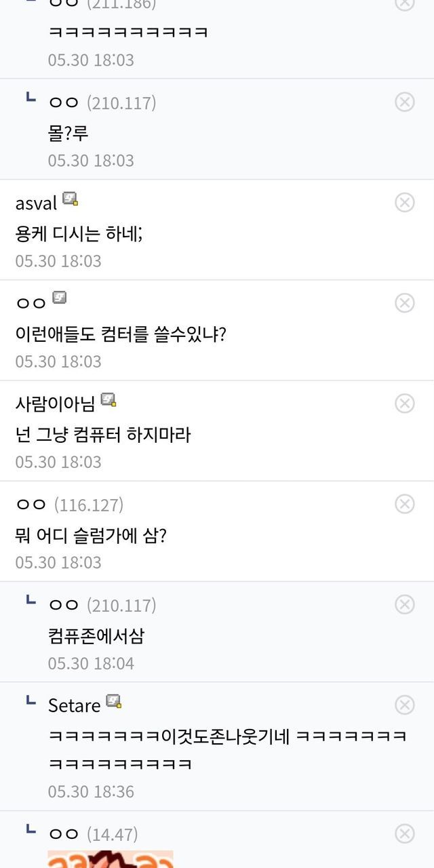Delete the ㅋㅋㅋ reply from 211.186
This screenshot has height=868, width=434.
405,3
